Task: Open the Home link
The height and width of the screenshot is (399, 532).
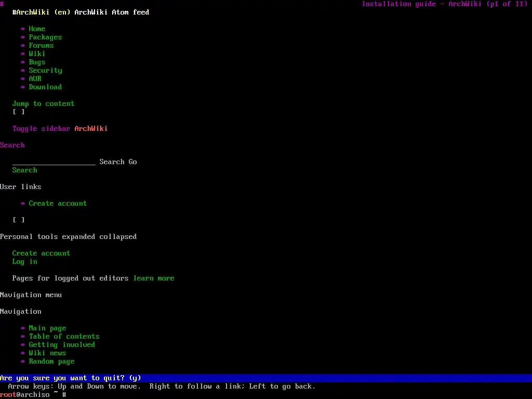Action: (37, 29)
